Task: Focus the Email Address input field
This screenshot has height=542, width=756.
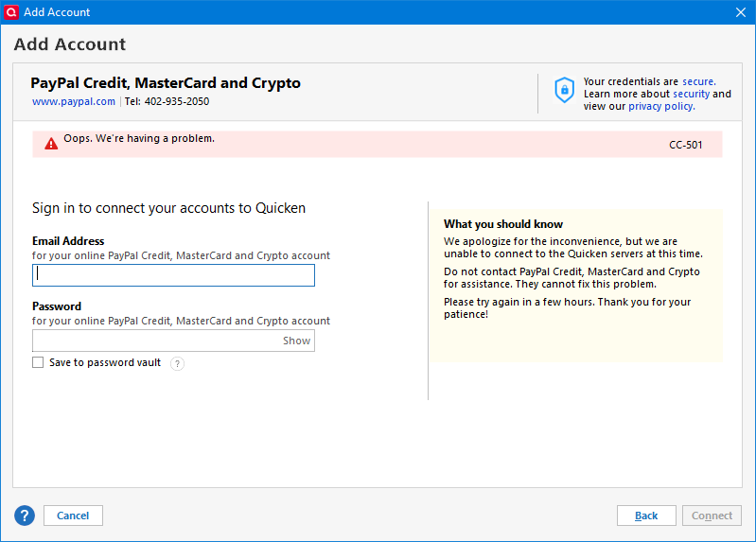Action: (x=173, y=275)
